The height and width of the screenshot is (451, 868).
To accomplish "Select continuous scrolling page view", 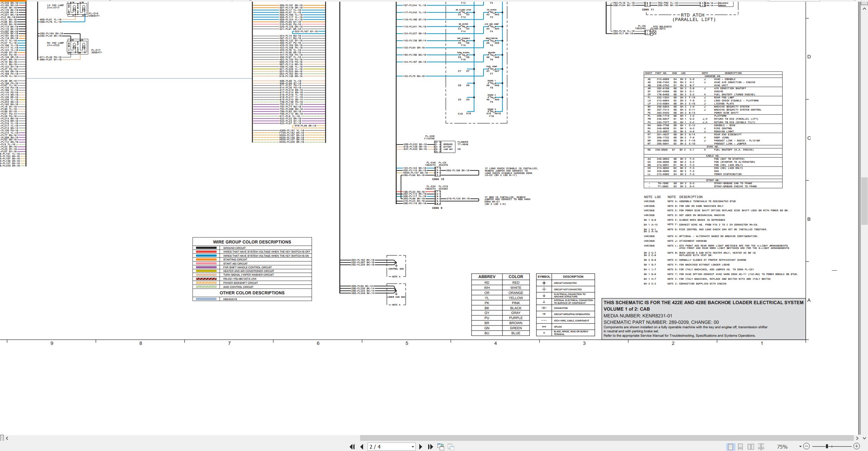I will click(741, 447).
